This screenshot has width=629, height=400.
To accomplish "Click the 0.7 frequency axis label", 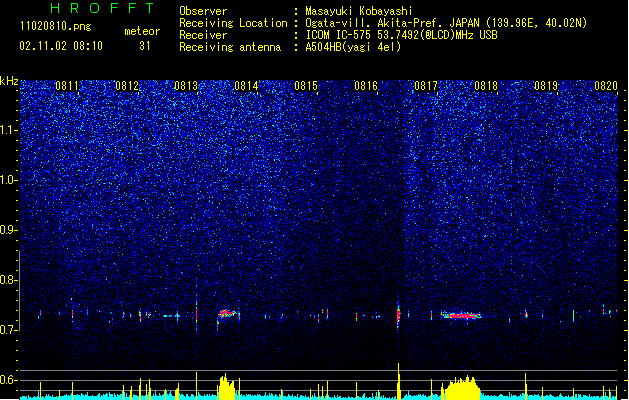I will point(8,330).
